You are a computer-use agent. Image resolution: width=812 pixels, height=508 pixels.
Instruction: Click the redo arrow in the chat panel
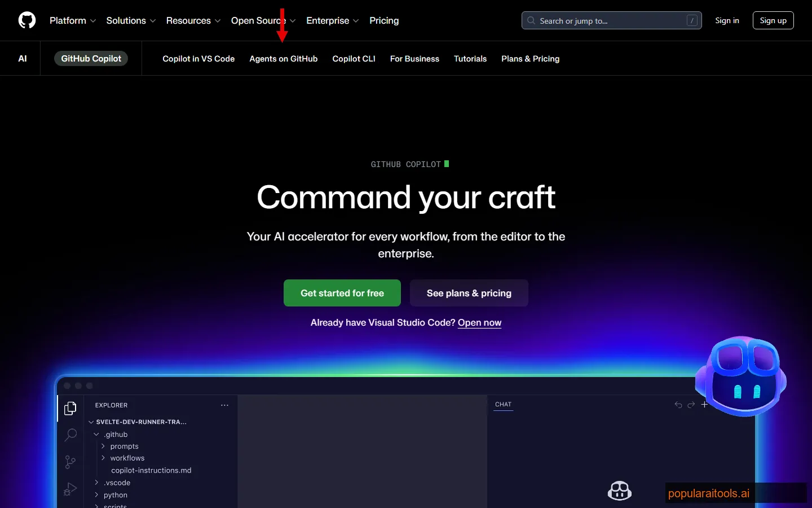tap(691, 405)
